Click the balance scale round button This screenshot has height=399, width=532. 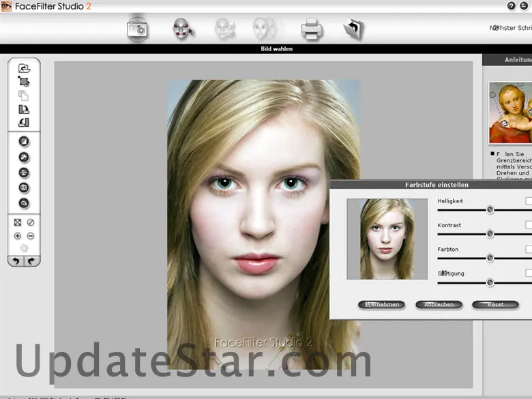24,173
